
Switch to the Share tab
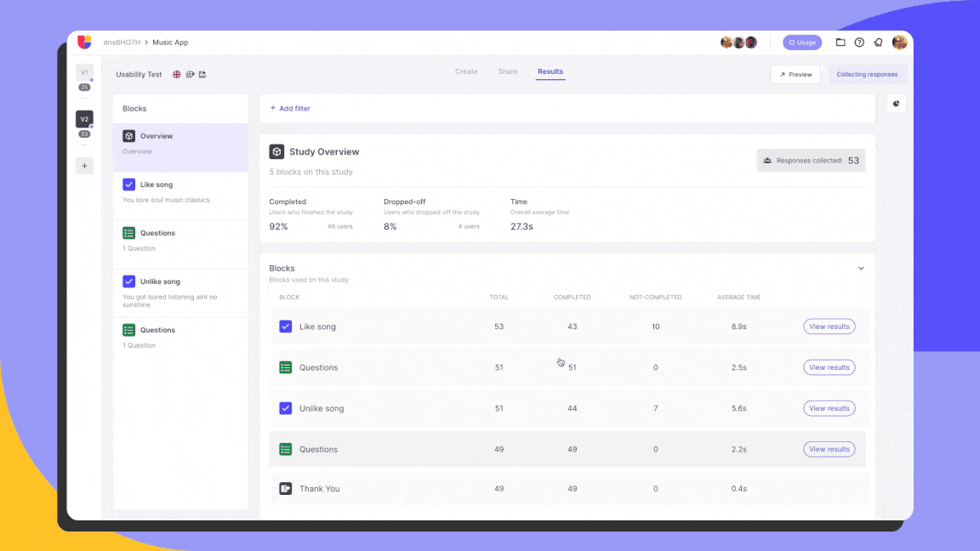point(508,72)
